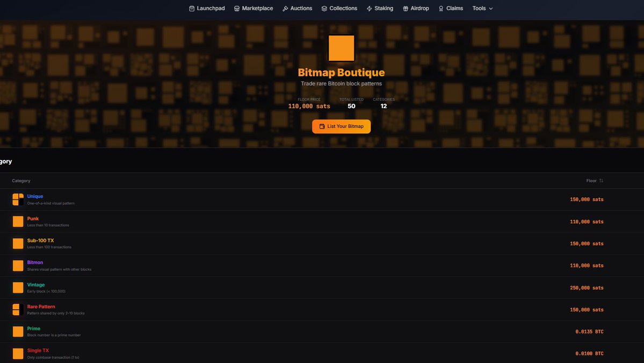Screen dimensions: 644x363
Task: Click the Claims award ribbon icon
Action: tap(441, 9)
